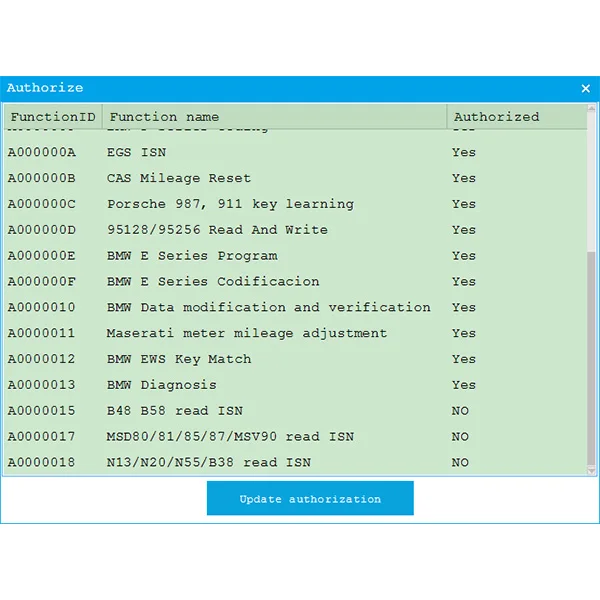Click FunctionID A0000012 cell
The height and width of the screenshot is (600, 600).
42,359
